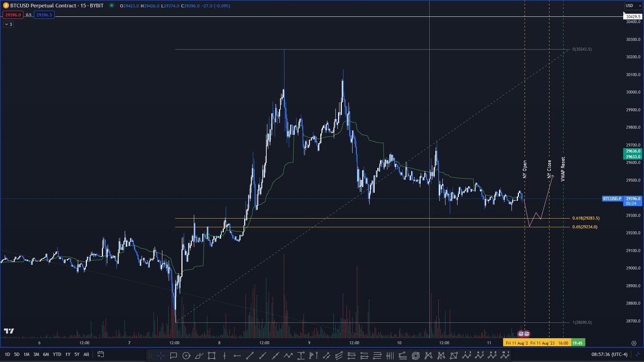Click the green 19:45 time axis label
Image resolution: width=644 pixels, height=362 pixels.
coord(578,342)
